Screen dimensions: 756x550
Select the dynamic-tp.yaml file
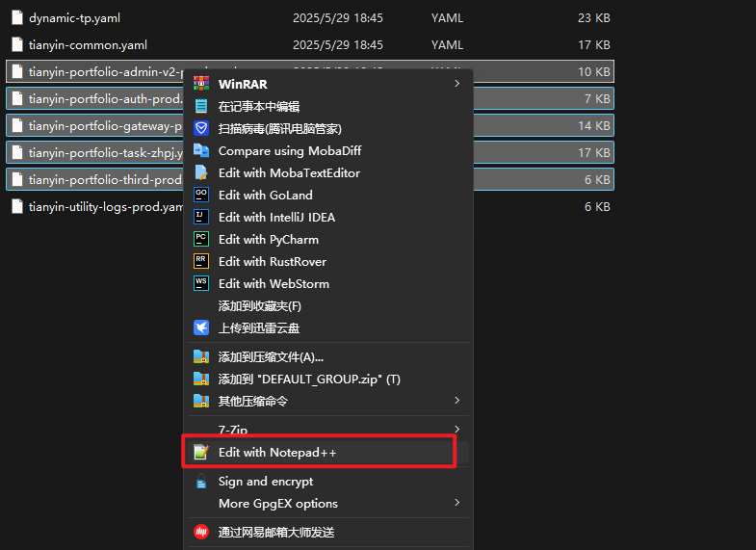[x=74, y=17]
